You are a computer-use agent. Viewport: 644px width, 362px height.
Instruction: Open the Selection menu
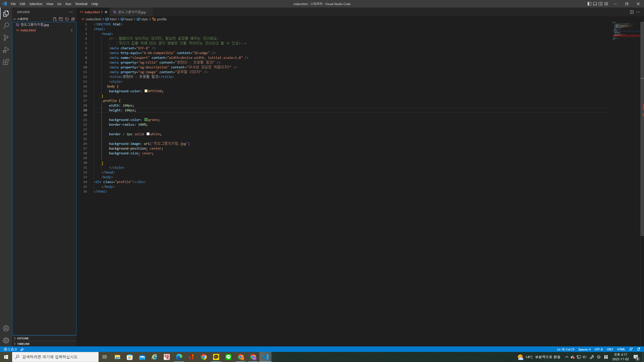coord(36,4)
